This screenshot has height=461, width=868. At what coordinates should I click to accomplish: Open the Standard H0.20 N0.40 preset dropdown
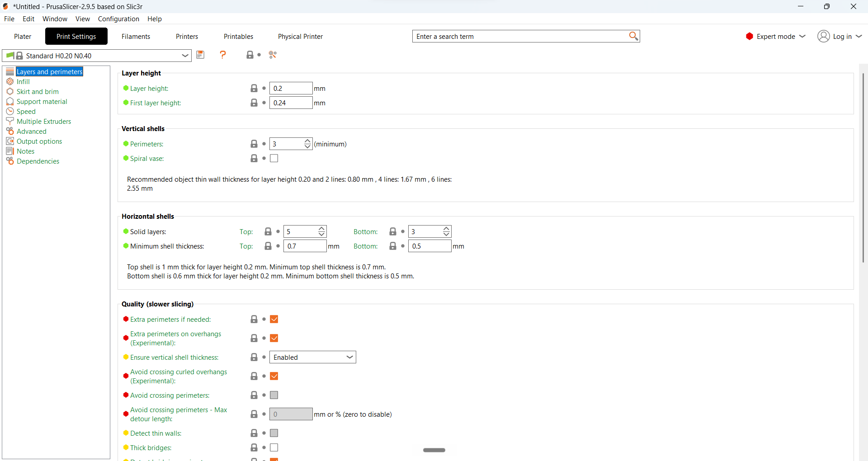[x=97, y=56]
